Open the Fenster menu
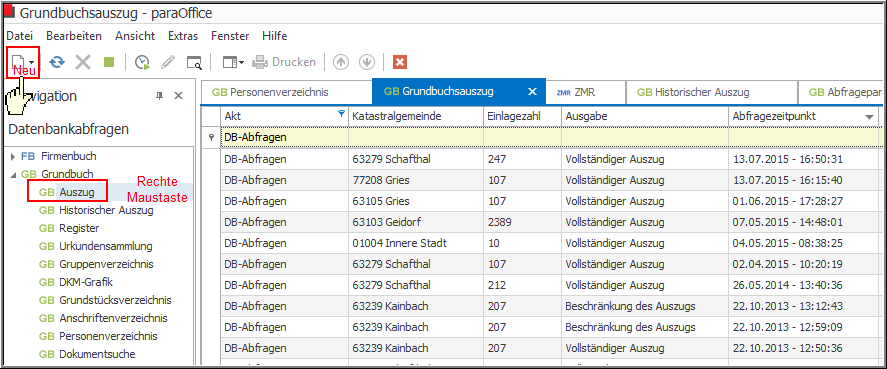Image resolution: width=887 pixels, height=369 pixels. (x=230, y=36)
